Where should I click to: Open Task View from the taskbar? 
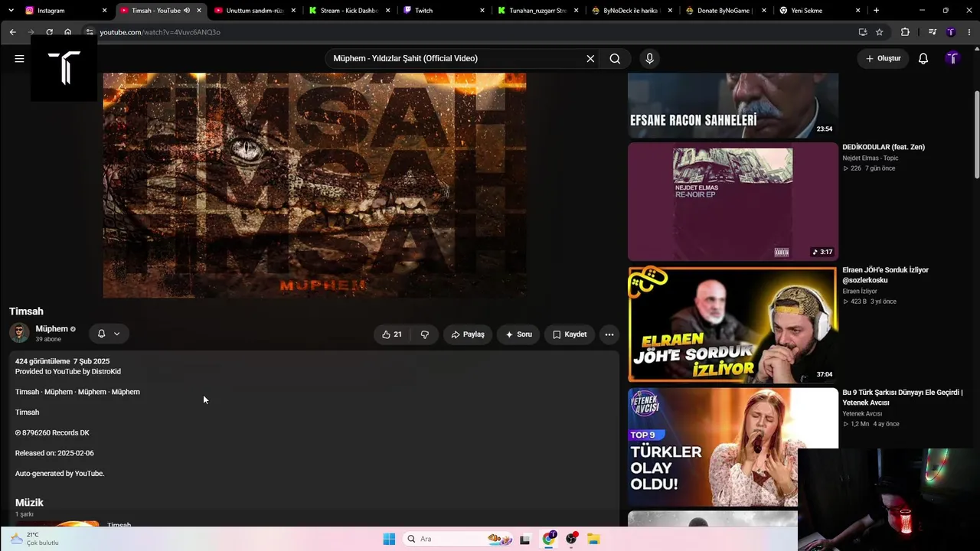[x=525, y=539]
